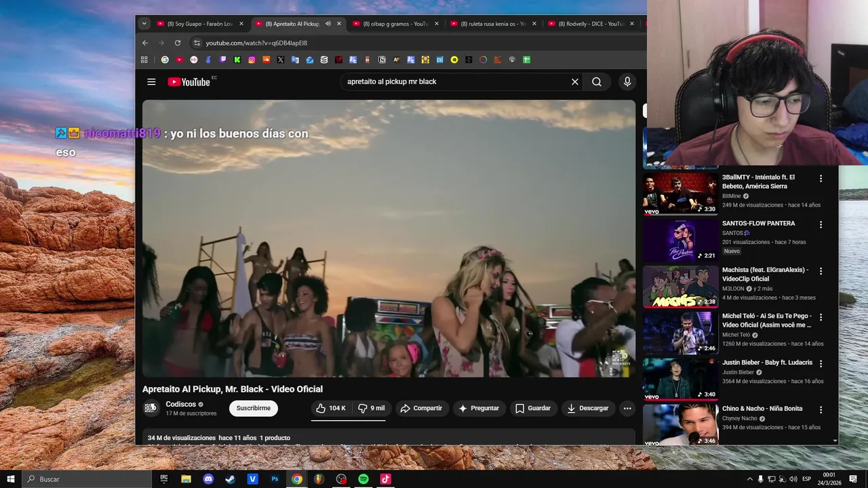Open Codiscos channel name link
868x488 pixels.
coord(181,404)
